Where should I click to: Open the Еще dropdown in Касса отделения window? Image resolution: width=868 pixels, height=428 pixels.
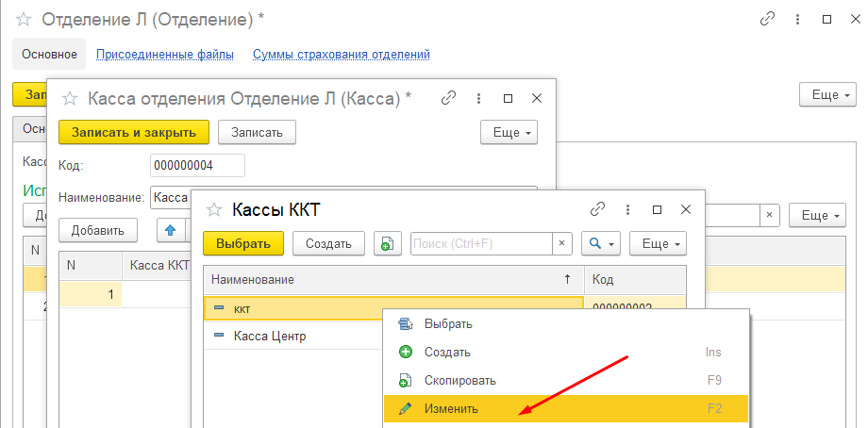tap(509, 132)
